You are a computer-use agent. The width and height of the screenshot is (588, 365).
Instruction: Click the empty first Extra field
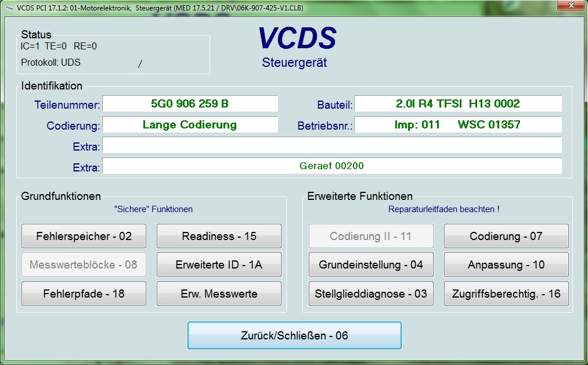[x=331, y=145]
